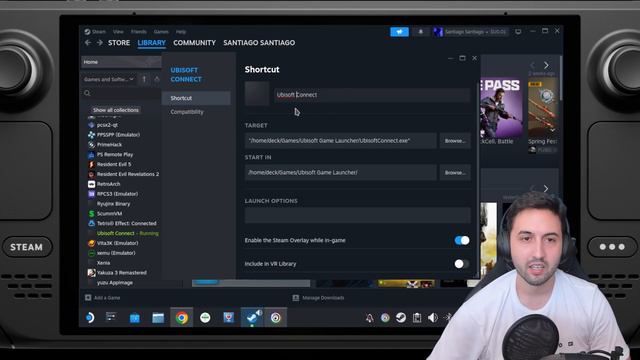The image size is (640, 360).
Task: Click the Ubisoft swirl icon in system tray
Action: pyautogui.click(x=385, y=318)
